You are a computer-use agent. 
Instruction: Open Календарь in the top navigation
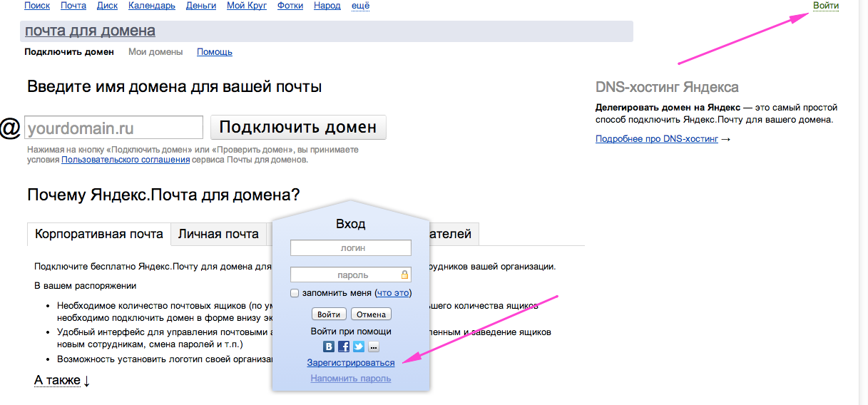pos(152,6)
